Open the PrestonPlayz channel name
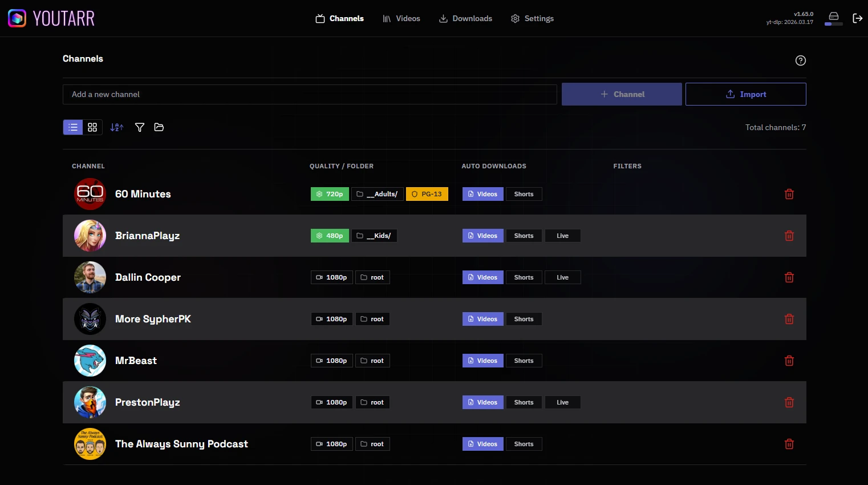868x485 pixels. [148, 402]
